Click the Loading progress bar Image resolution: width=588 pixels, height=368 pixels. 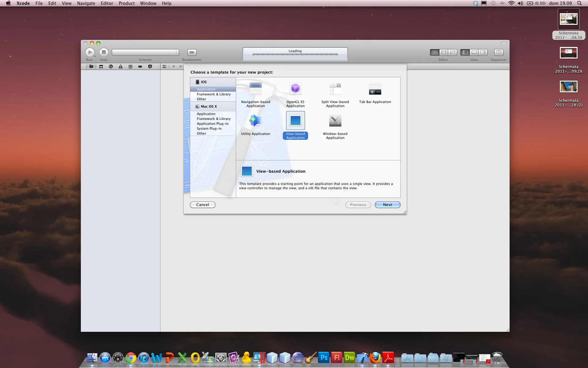tap(295, 54)
